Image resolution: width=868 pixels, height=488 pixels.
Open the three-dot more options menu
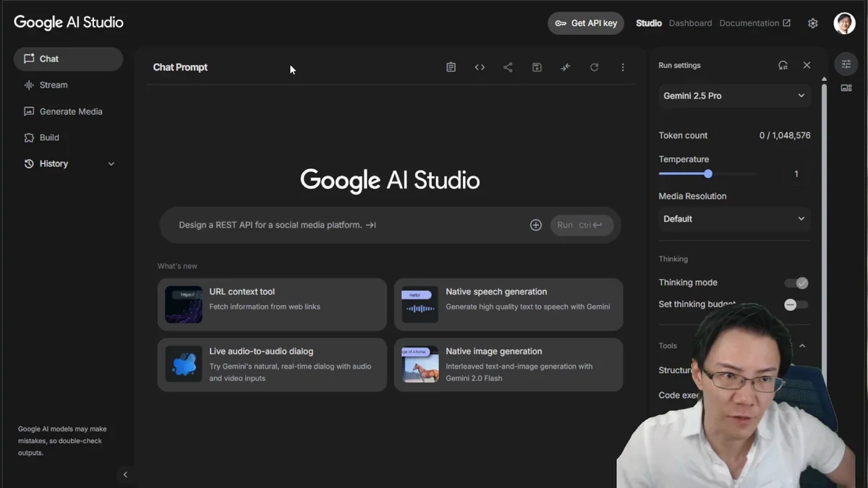[623, 67]
